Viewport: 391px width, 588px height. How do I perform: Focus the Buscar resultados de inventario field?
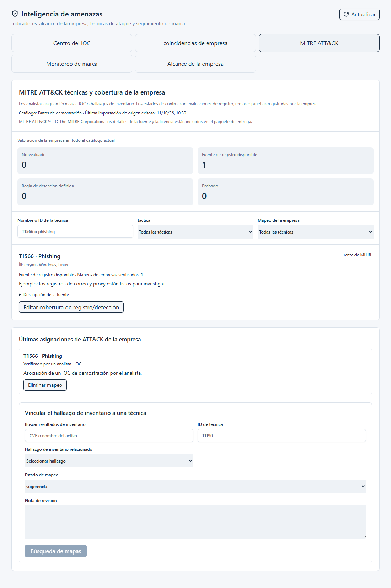pos(109,435)
